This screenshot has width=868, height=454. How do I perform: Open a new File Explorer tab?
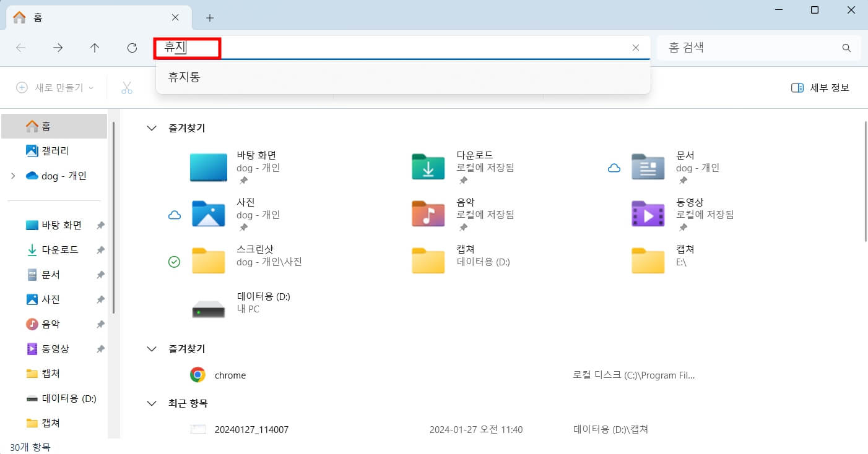[x=210, y=18]
